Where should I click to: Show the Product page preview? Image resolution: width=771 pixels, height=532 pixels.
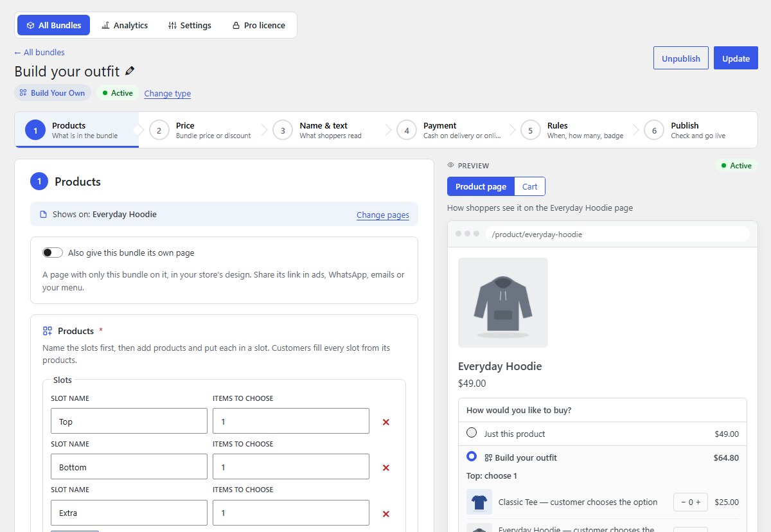481,186
